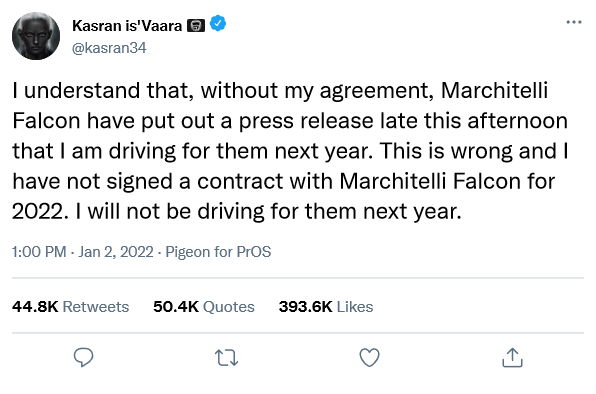Reply using the speech bubble icon
596x394 pixels.
pos(84,358)
